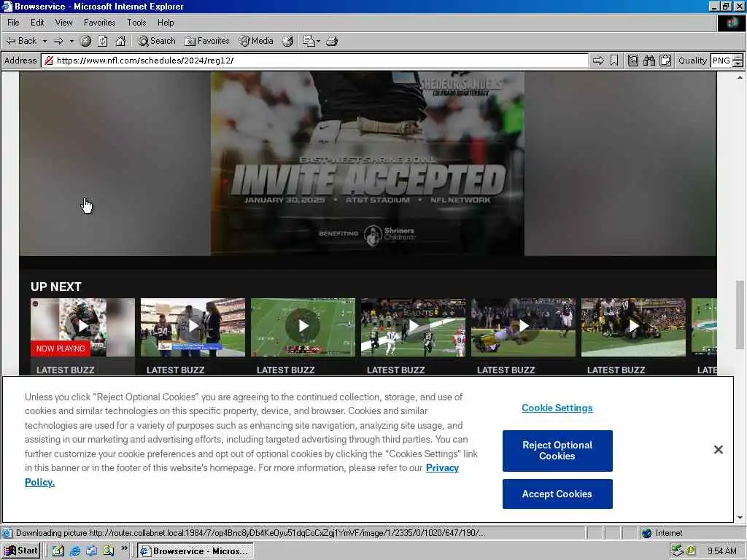Screen dimensions: 747x560
Task: Open the Back history dropdown arrow
Action: click(44, 41)
